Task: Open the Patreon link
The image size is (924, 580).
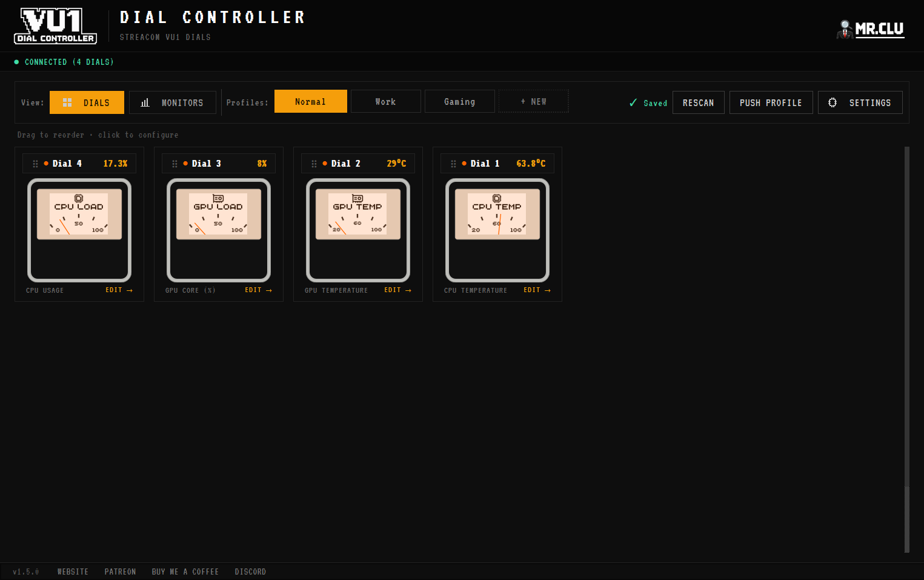Action: [120, 572]
